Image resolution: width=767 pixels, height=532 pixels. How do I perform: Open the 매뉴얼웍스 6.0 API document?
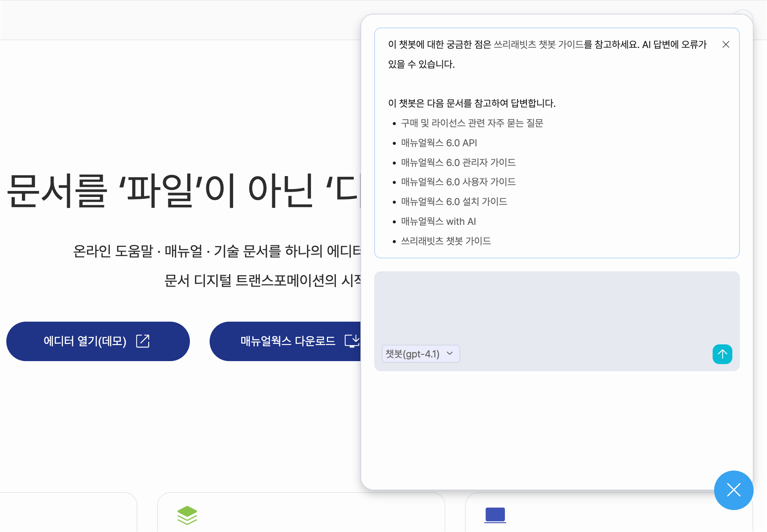(x=439, y=143)
